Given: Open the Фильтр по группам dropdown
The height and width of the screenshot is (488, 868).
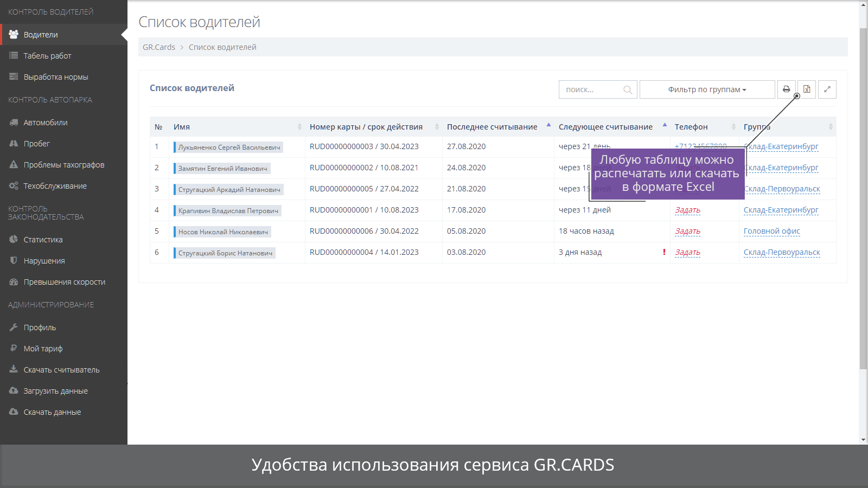Looking at the screenshot, I should [707, 89].
